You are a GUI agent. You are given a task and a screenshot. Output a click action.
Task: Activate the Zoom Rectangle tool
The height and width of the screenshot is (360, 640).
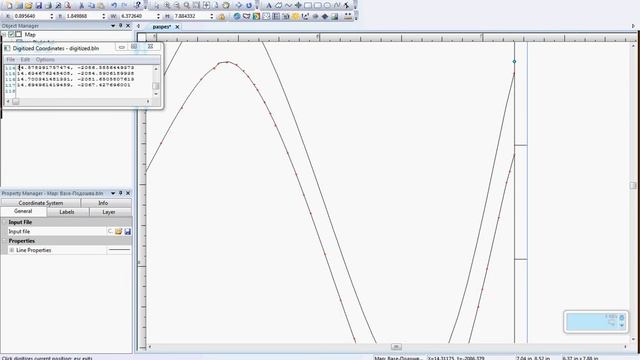click(196, 5)
